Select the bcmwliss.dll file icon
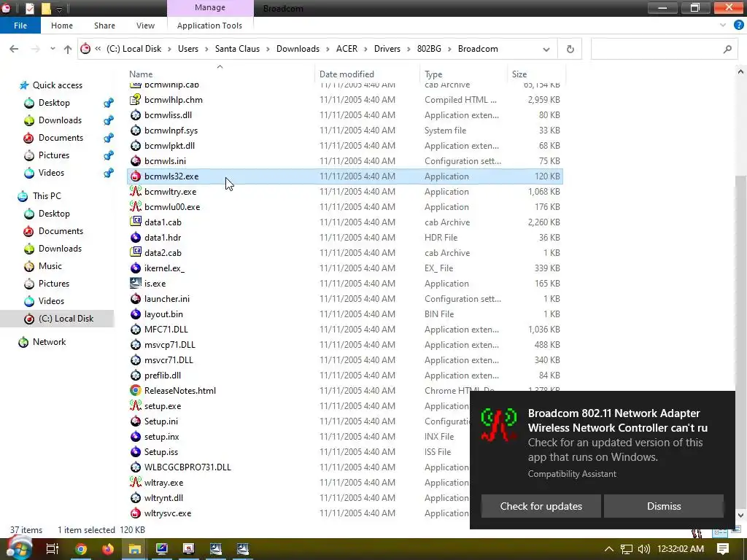Image resolution: width=747 pixels, height=560 pixels. click(136, 114)
